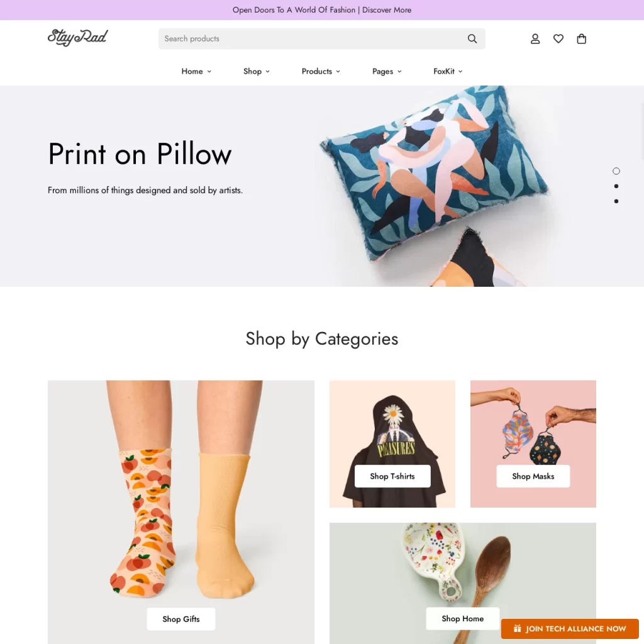Image resolution: width=644 pixels, height=644 pixels.
Task: Open the user account icon
Action: [x=535, y=38]
